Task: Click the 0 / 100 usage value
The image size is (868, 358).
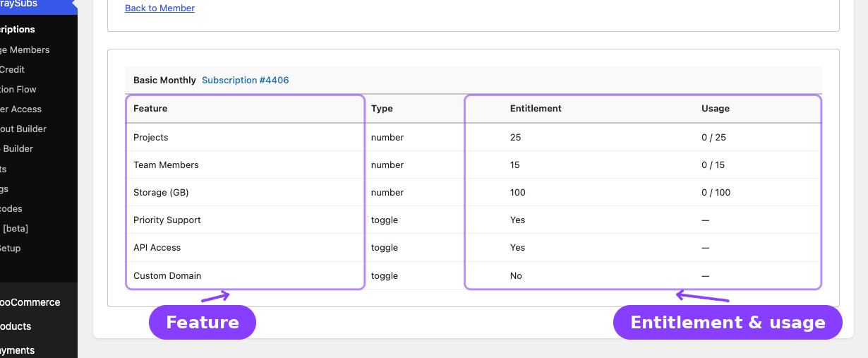Action: coord(716,192)
